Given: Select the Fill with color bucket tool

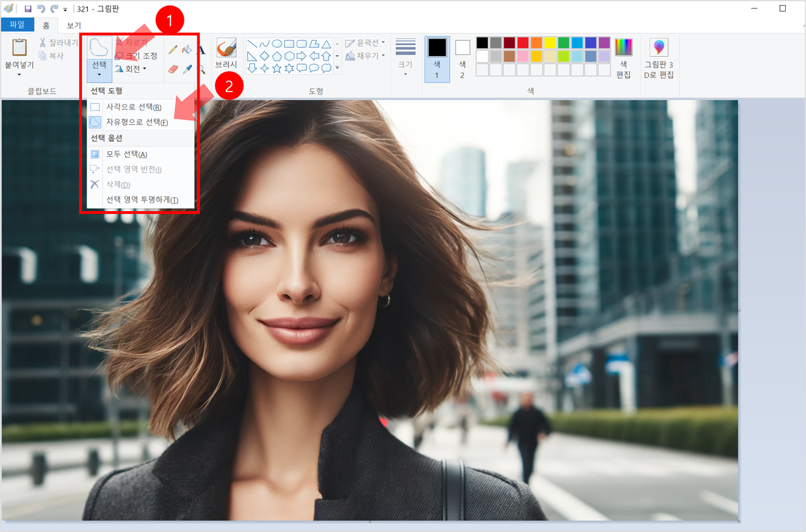Looking at the screenshot, I should [187, 49].
